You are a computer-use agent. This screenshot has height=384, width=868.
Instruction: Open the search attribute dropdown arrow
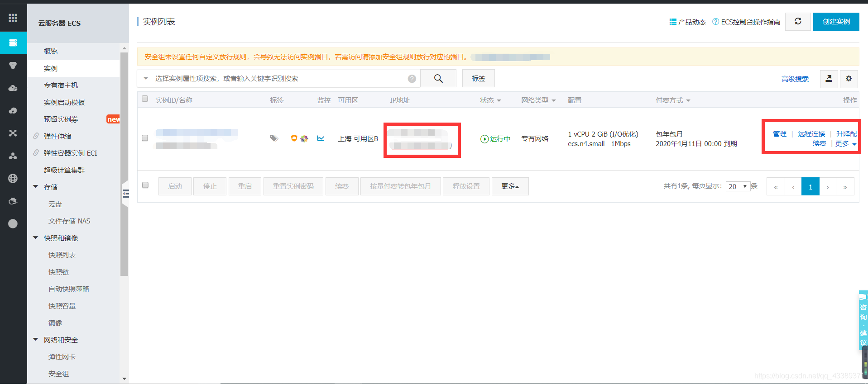coord(146,78)
